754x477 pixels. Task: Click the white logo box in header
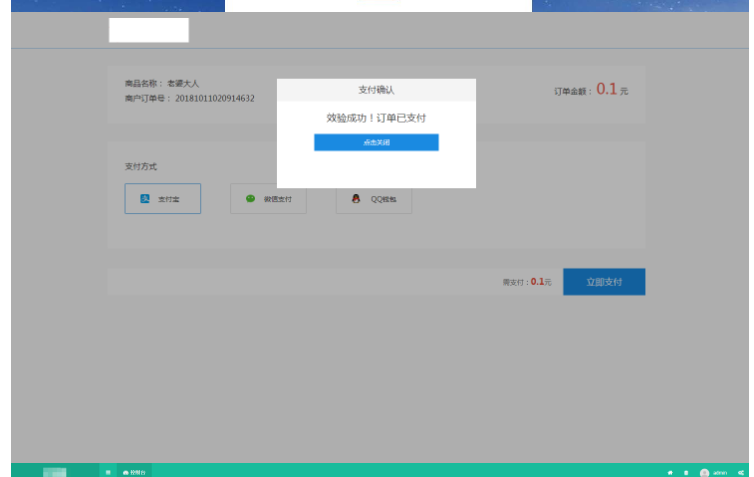pos(148,30)
